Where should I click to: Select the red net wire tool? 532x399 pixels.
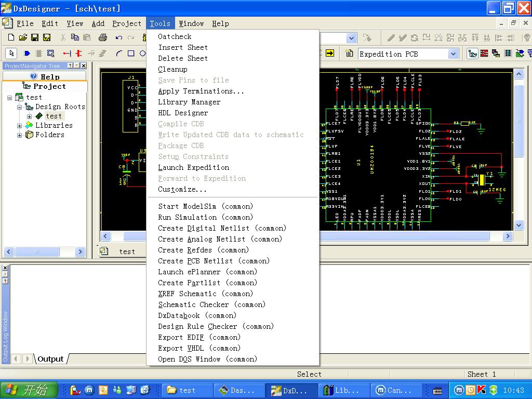(x=67, y=54)
